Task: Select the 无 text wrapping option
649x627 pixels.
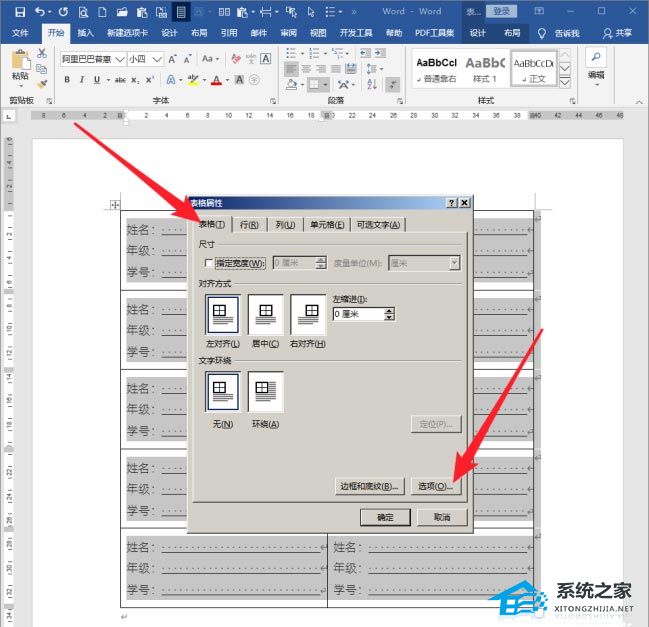Action: coord(222,391)
